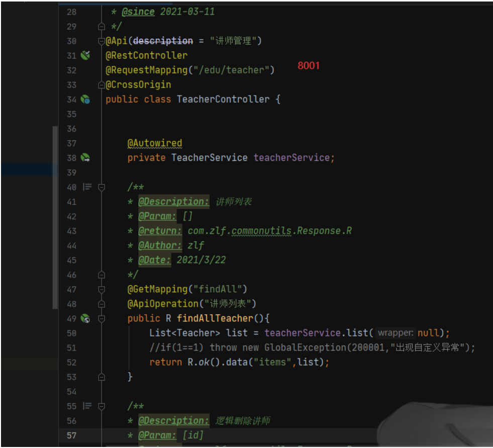This screenshot has width=493, height=448.
Task: Click teacherService field name on line 38
Action: [x=291, y=157]
